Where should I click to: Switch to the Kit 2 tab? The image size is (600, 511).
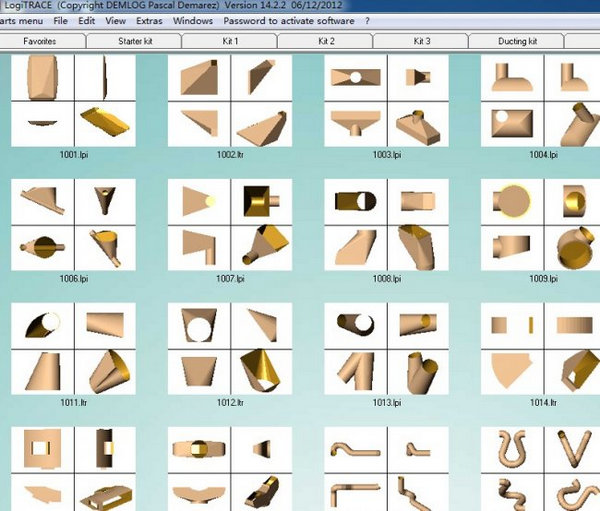pyautogui.click(x=326, y=41)
